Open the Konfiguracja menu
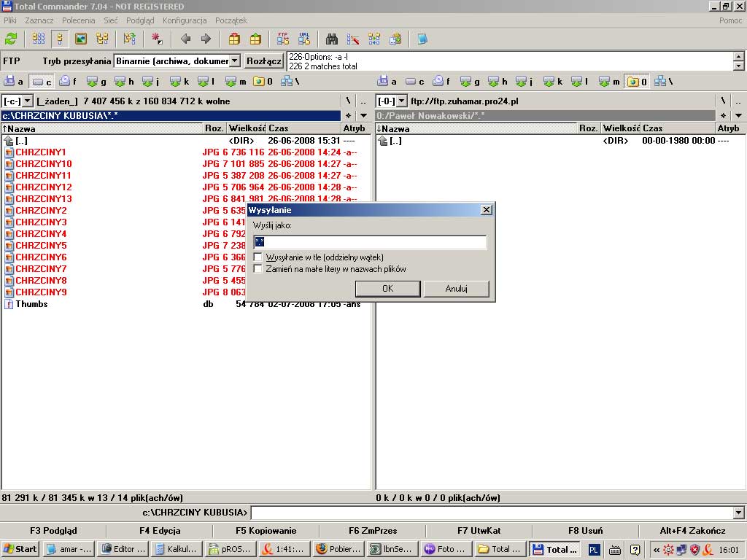Image resolution: width=747 pixels, height=560 pixels. (x=185, y=20)
